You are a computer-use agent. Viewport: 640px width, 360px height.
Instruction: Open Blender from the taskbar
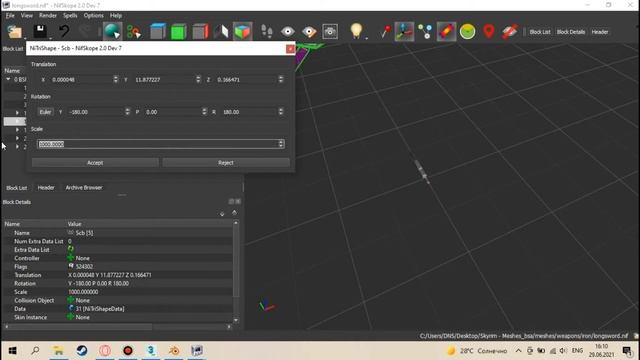click(174, 351)
